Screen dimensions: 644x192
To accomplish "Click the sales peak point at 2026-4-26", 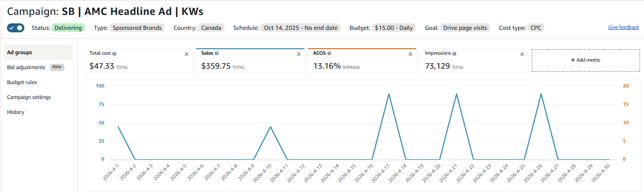I will [x=541, y=94].
